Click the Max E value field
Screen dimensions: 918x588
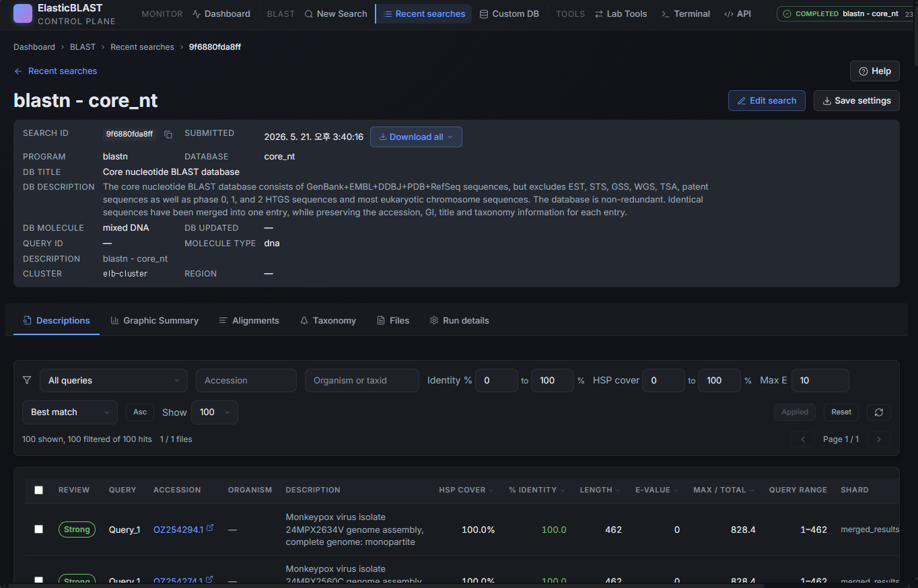pyautogui.click(x=820, y=380)
